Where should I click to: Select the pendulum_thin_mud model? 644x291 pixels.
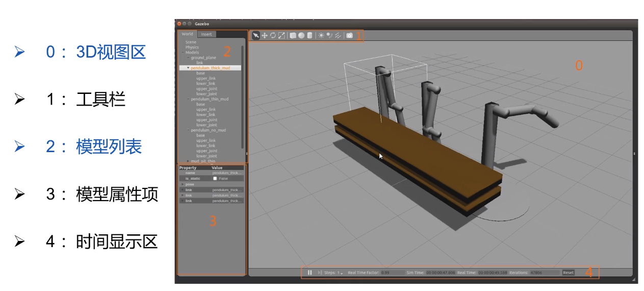tap(210, 99)
